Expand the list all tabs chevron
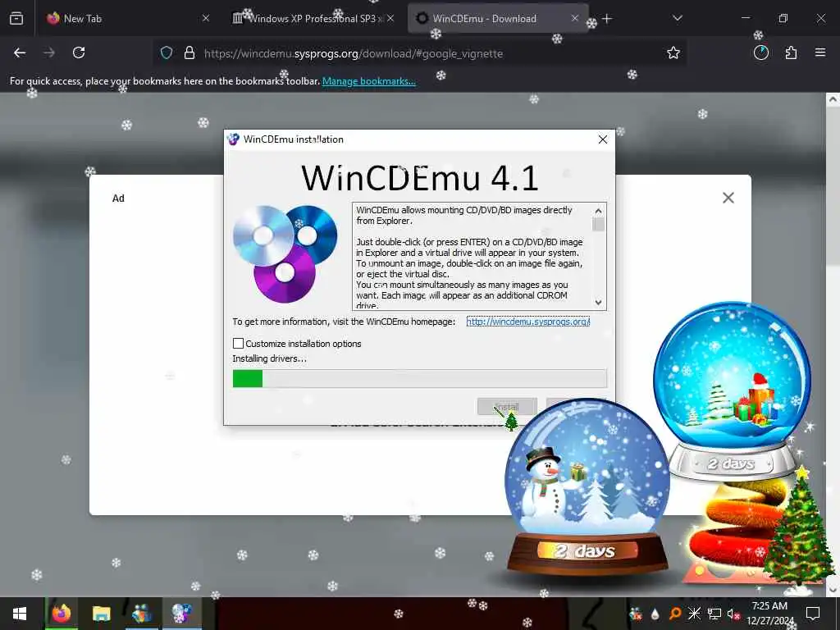This screenshot has width=840, height=630. coord(677,18)
